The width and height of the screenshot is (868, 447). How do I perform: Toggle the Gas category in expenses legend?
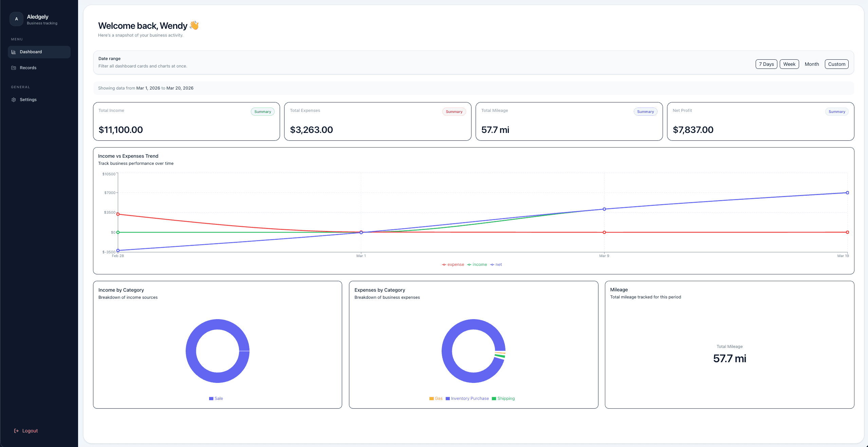click(x=436, y=399)
